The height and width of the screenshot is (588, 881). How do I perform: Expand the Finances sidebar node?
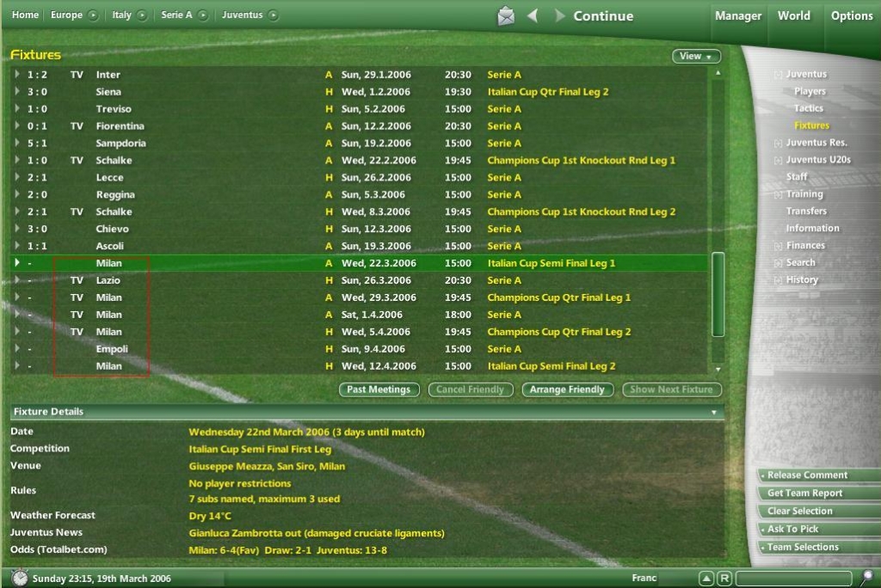(778, 246)
